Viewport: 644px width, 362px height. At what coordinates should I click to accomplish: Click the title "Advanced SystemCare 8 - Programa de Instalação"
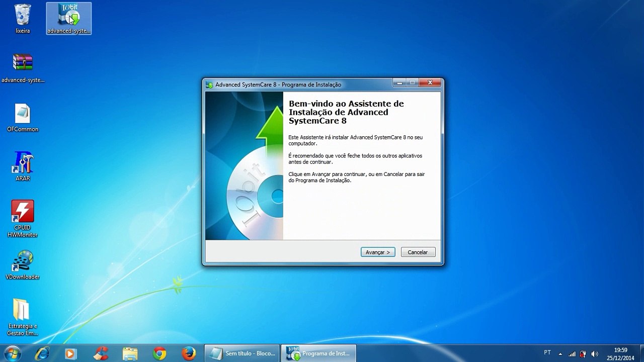278,84
